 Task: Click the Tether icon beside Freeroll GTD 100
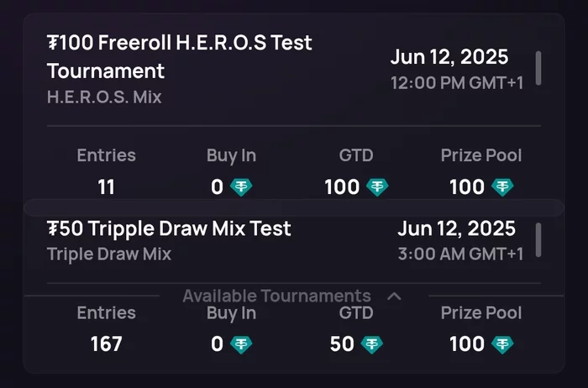[x=377, y=187]
